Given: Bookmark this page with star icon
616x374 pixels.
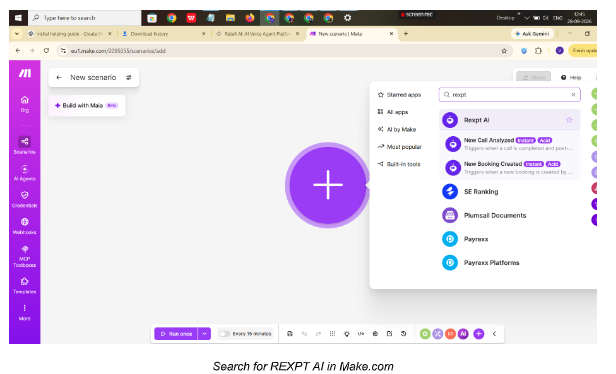Looking at the screenshot, I should (x=504, y=51).
